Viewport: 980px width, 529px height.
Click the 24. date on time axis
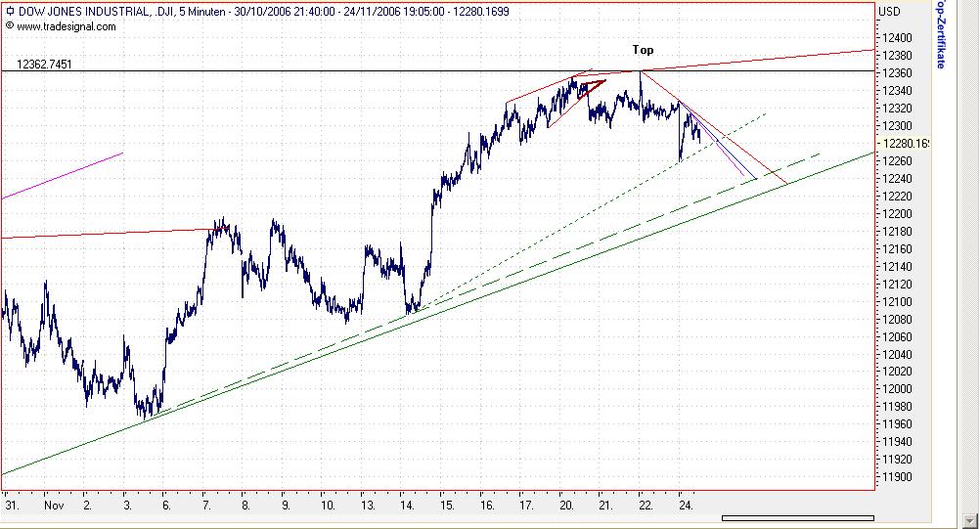tap(686, 506)
